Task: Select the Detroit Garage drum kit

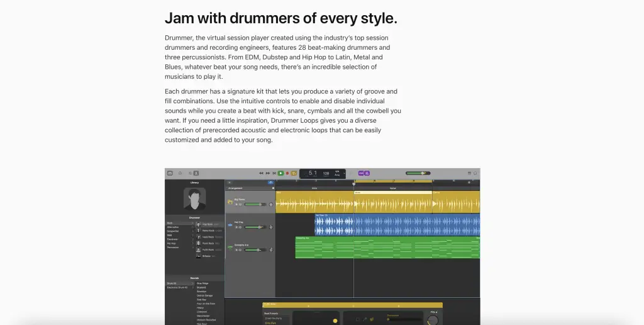Action: point(204,296)
